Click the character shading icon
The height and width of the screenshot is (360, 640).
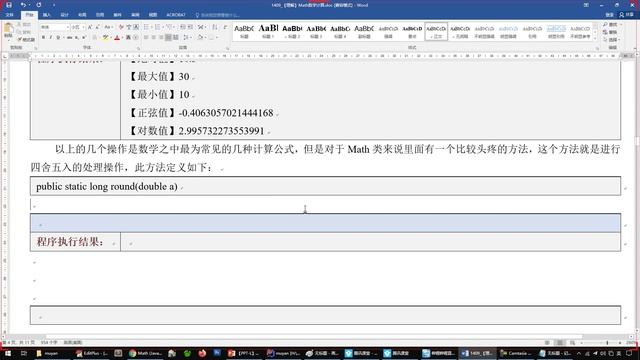(128, 38)
